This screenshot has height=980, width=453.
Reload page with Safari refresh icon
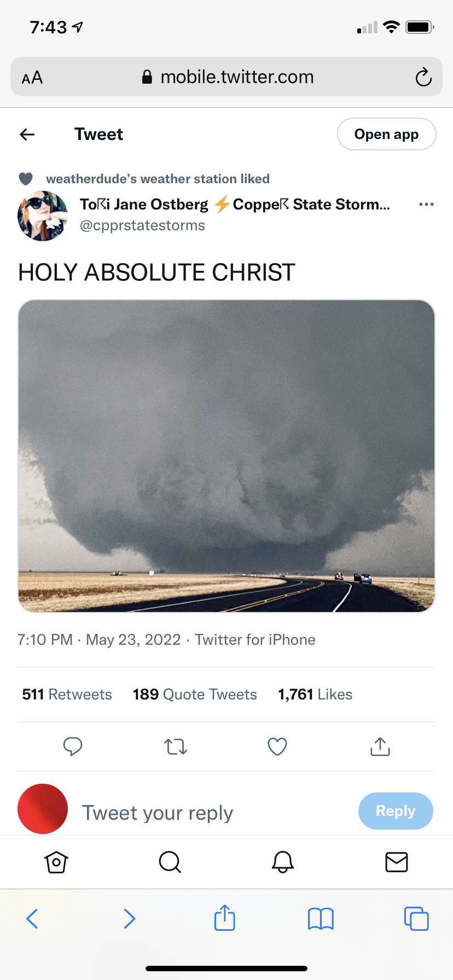[423, 78]
